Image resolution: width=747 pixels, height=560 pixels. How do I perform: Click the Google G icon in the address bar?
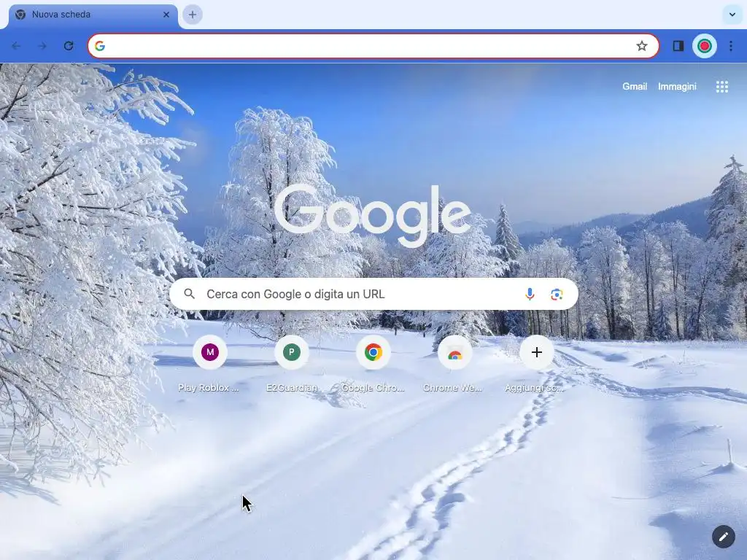click(99, 46)
